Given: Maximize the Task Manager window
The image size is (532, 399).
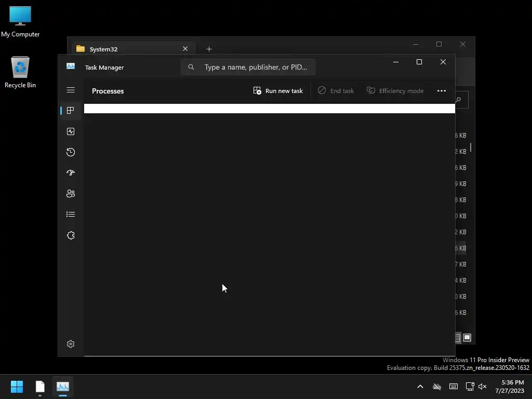Looking at the screenshot, I should (419, 62).
